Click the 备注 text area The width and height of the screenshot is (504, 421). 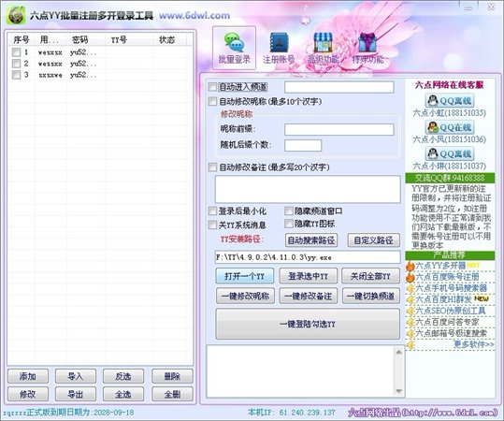(308, 189)
